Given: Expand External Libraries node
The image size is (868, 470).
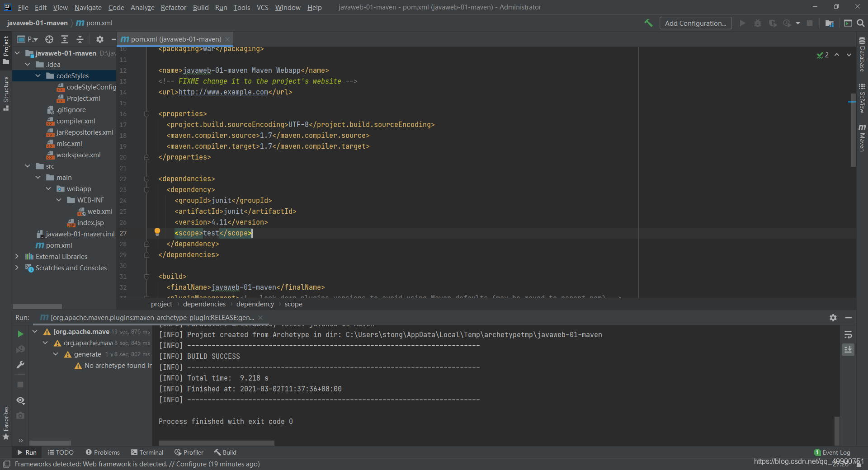Looking at the screenshot, I should pos(17,257).
